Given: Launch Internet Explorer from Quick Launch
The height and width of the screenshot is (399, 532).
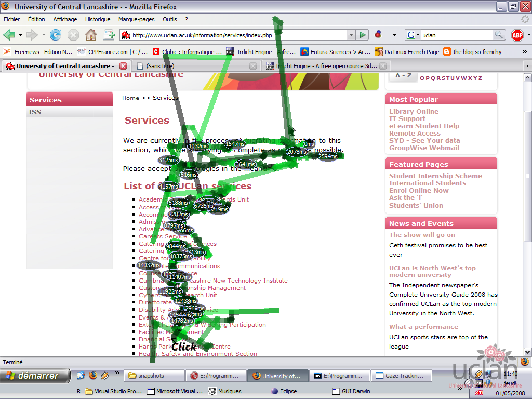Looking at the screenshot, I should point(81,375).
